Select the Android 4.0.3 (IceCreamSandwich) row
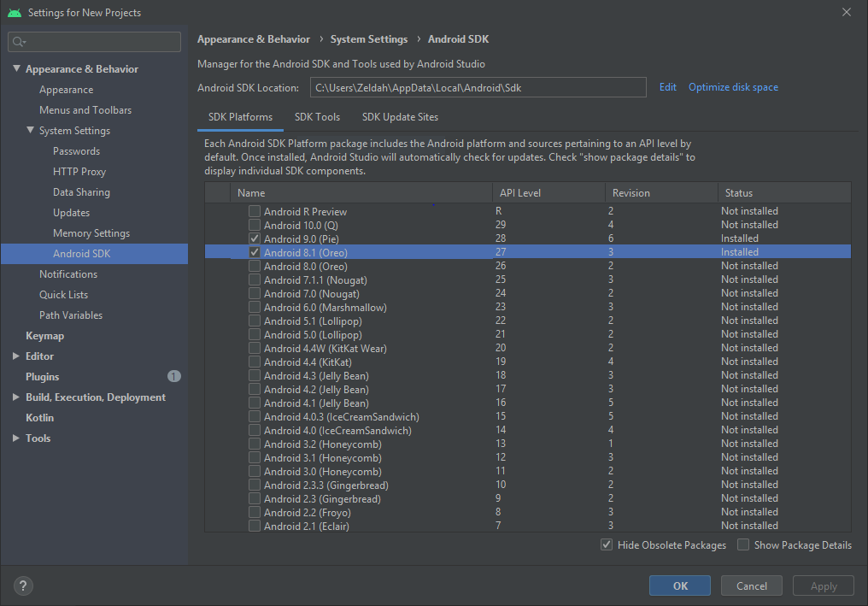The width and height of the screenshot is (868, 606). (528, 416)
